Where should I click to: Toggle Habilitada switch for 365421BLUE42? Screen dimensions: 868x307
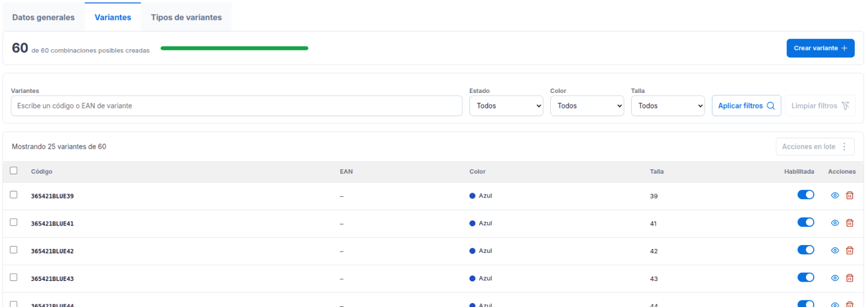coord(805,250)
